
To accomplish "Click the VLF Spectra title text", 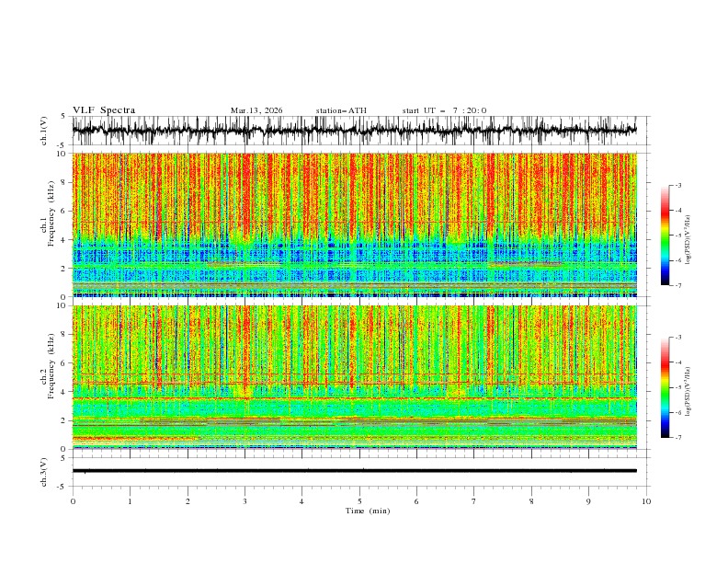I will tap(104, 110).
